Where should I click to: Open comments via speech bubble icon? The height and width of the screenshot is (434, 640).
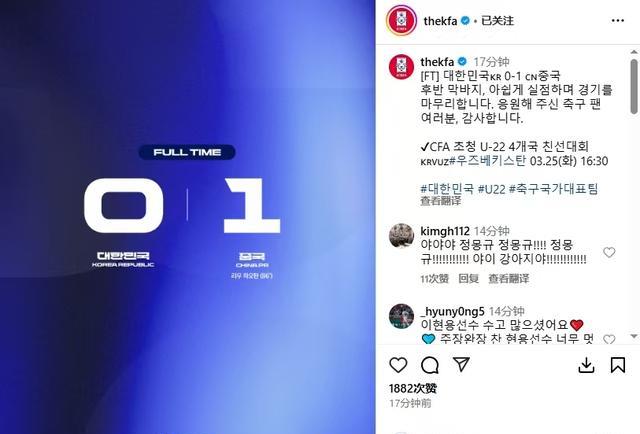[x=430, y=365]
